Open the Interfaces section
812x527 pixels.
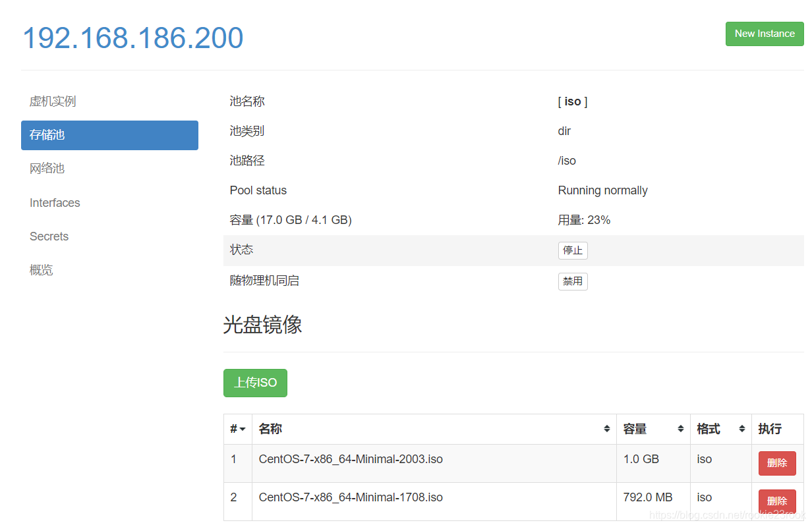click(55, 202)
